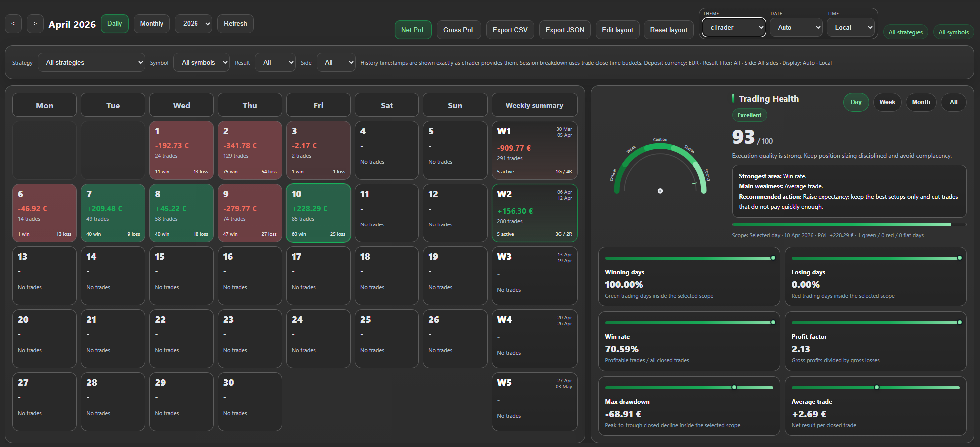Viewport: 980px width, 447px height.
Task: Select April 8 day with +45.22 €
Action: 182,213
